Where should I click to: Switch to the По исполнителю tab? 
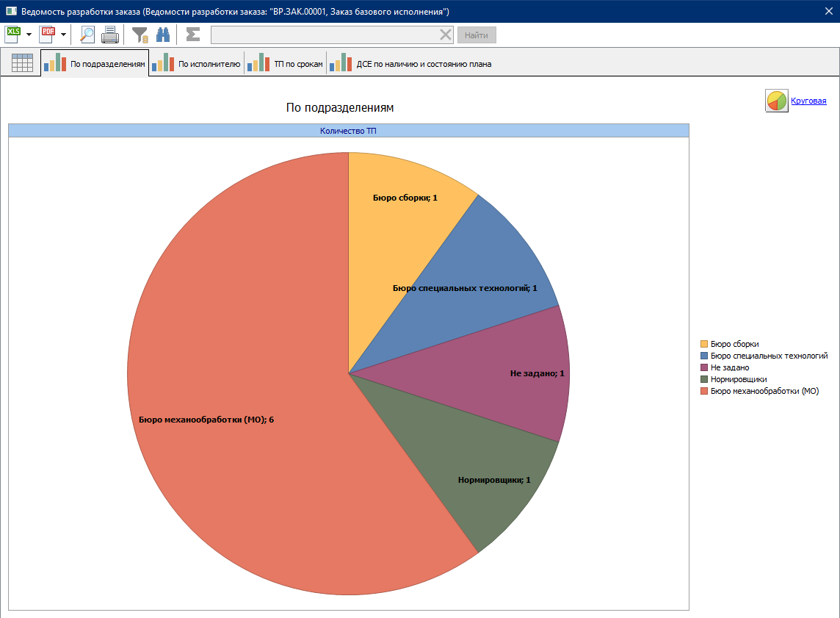coord(197,64)
